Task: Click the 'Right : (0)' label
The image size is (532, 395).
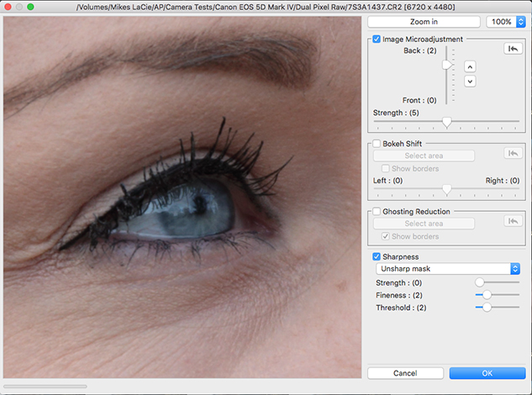Action: coord(503,181)
